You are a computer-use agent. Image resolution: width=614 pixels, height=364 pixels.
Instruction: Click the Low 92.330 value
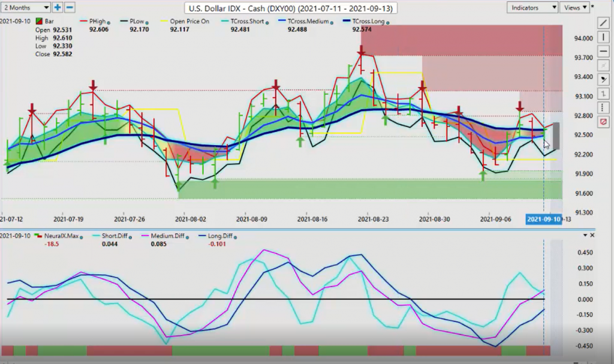[62, 46]
